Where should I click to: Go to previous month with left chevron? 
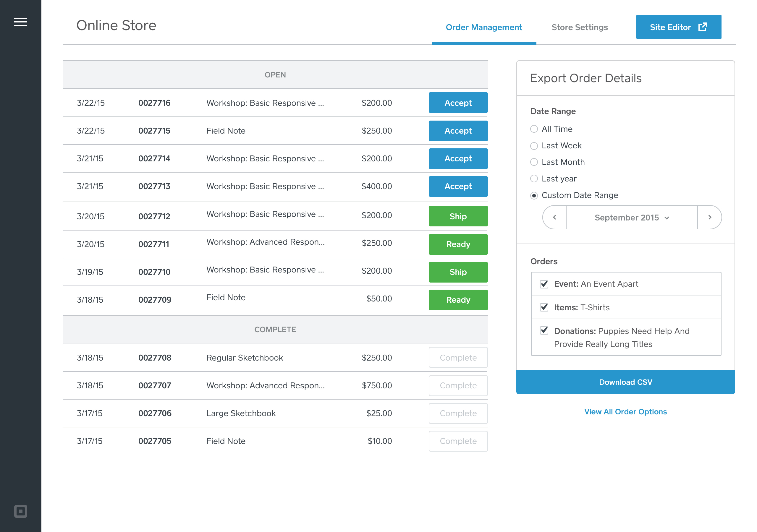pyautogui.click(x=554, y=217)
